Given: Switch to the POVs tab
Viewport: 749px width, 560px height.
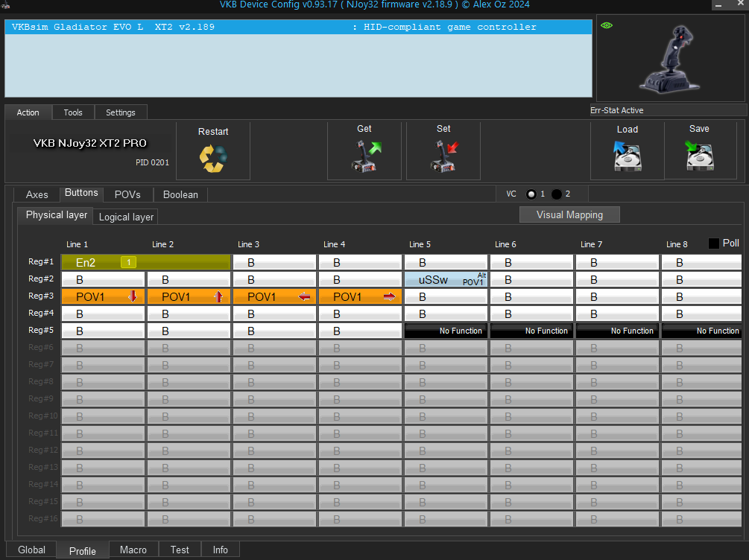Looking at the screenshot, I should pyautogui.click(x=127, y=194).
